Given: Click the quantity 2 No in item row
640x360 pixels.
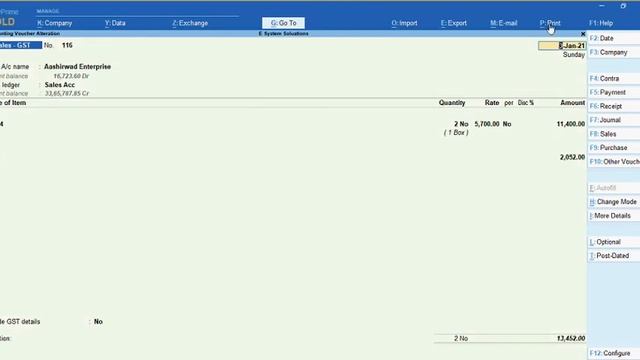Looking at the screenshot, I should coord(461,124).
